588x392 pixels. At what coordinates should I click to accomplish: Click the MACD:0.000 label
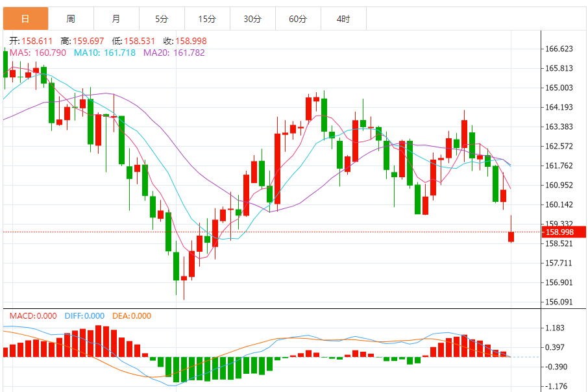33,316
